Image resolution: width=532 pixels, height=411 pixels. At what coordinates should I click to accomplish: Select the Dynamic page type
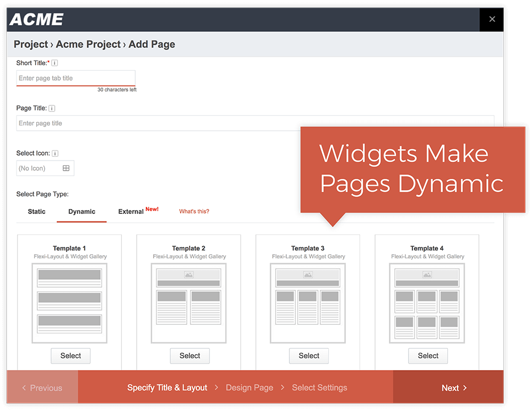pos(81,211)
